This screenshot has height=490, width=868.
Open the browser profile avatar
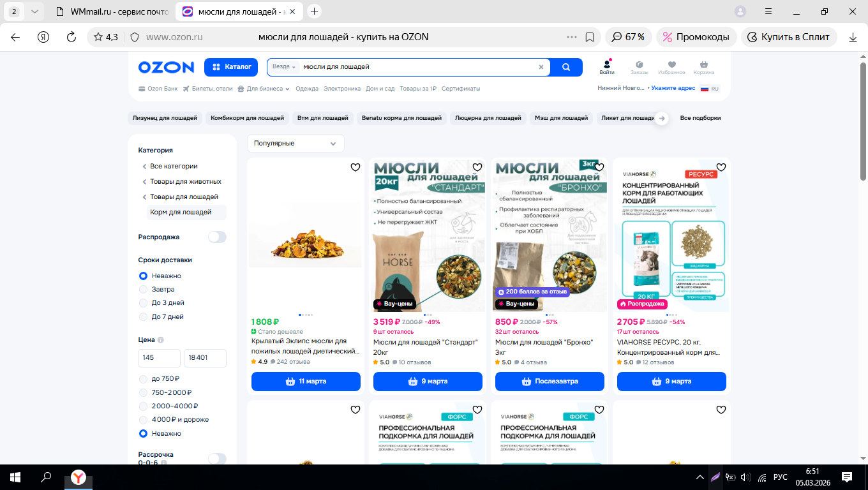[x=740, y=11]
